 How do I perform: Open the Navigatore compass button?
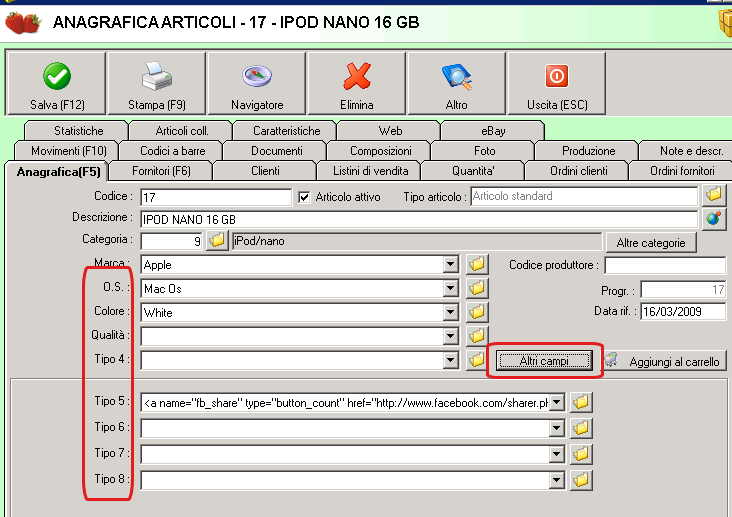coord(257,83)
